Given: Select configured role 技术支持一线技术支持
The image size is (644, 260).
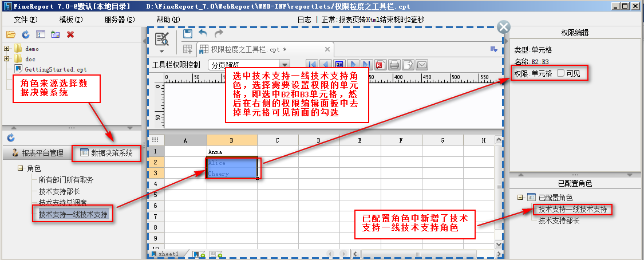Looking at the screenshot, I should [572, 209].
